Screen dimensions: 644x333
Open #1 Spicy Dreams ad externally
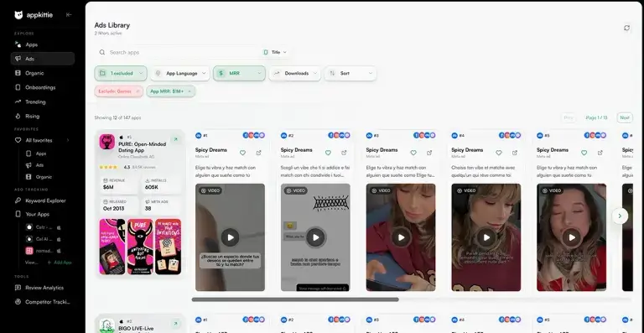pos(259,153)
